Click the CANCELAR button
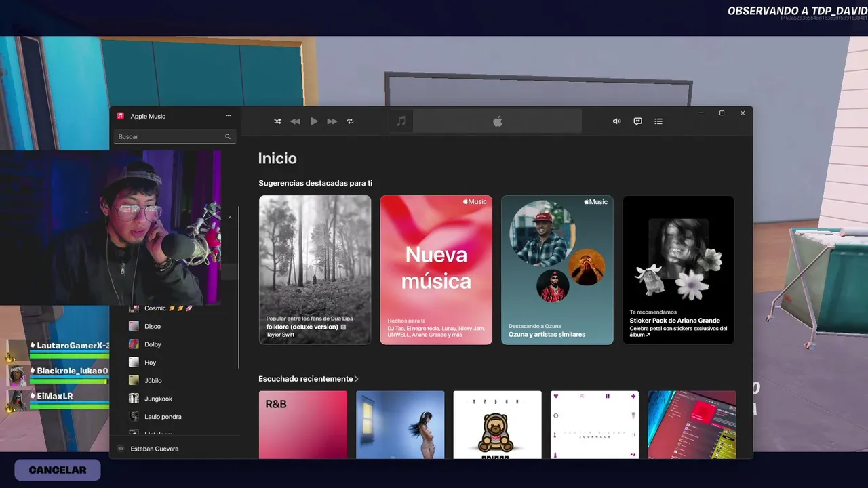Screen dimensions: 868x488 pyautogui.click(x=58, y=470)
